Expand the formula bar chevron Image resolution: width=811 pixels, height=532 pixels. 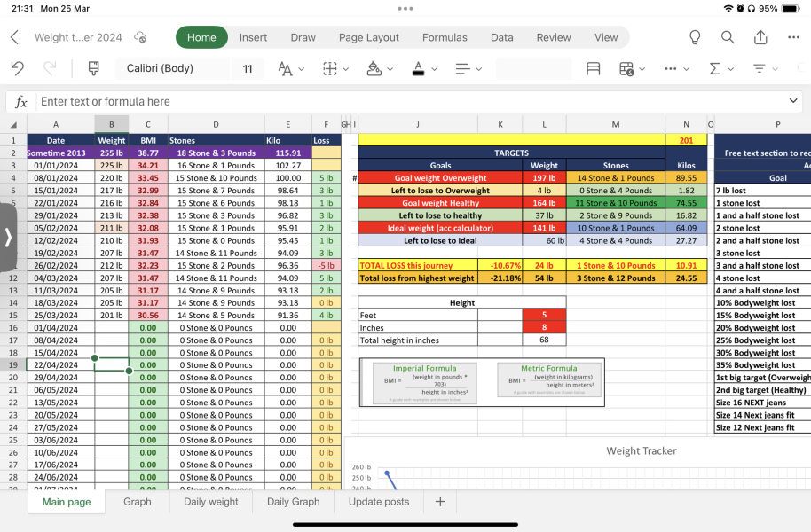point(794,101)
